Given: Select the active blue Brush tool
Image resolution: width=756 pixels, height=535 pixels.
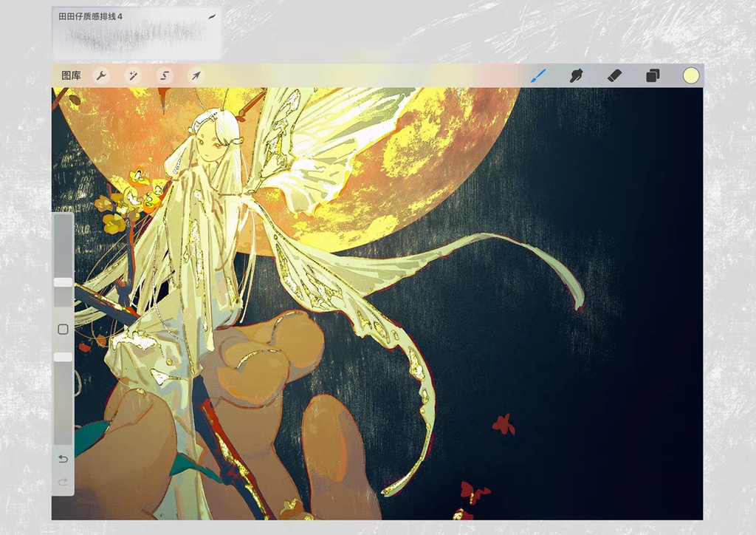Looking at the screenshot, I should 538,75.
